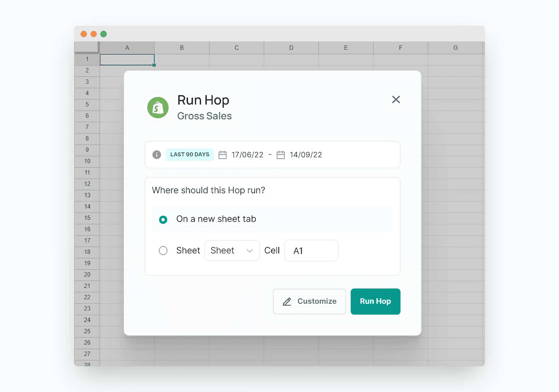
Task: Close the Run Hop dialog with X
Action: coord(396,100)
